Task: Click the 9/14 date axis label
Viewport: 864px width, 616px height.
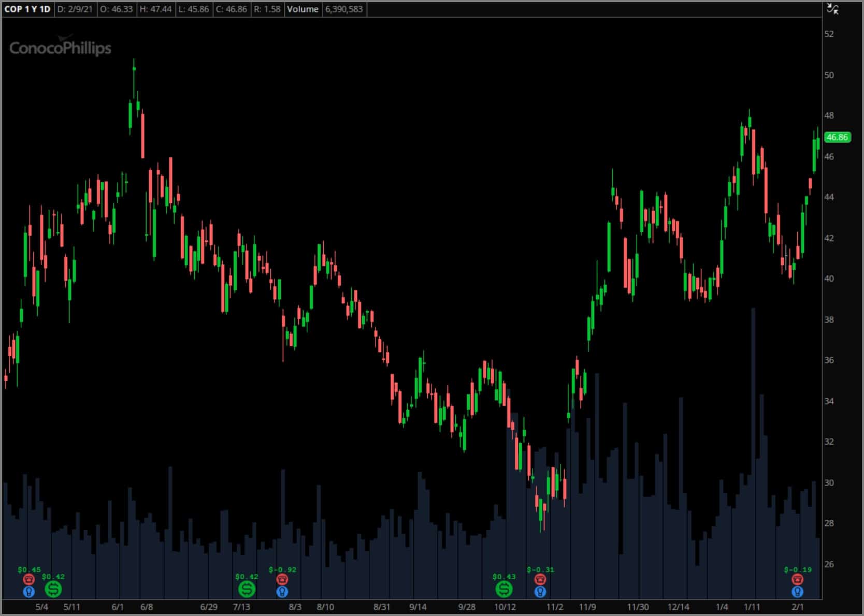Action: (x=418, y=607)
